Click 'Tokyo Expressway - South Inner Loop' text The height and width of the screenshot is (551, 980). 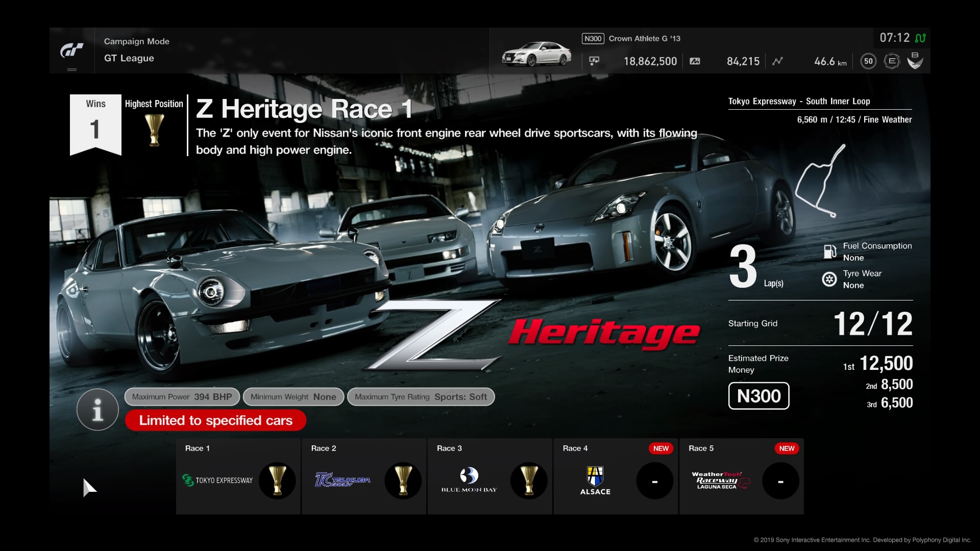pos(799,101)
